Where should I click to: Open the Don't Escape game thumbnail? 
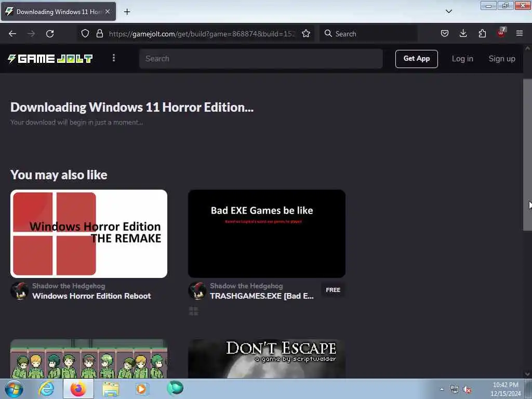tap(267, 358)
